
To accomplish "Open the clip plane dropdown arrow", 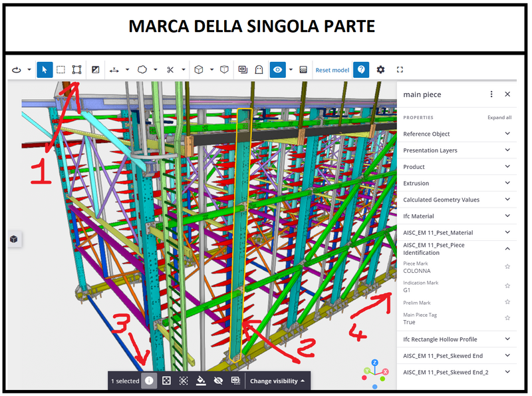I will 184,70.
